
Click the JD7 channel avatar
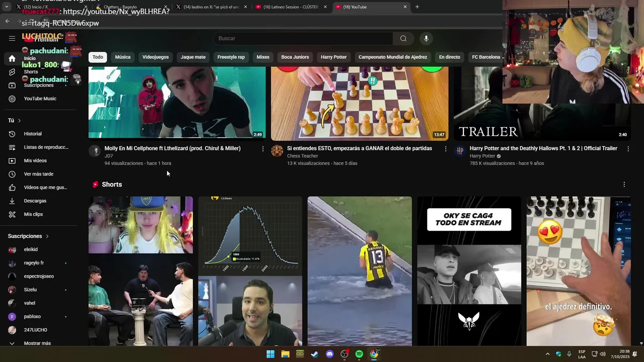95,151
